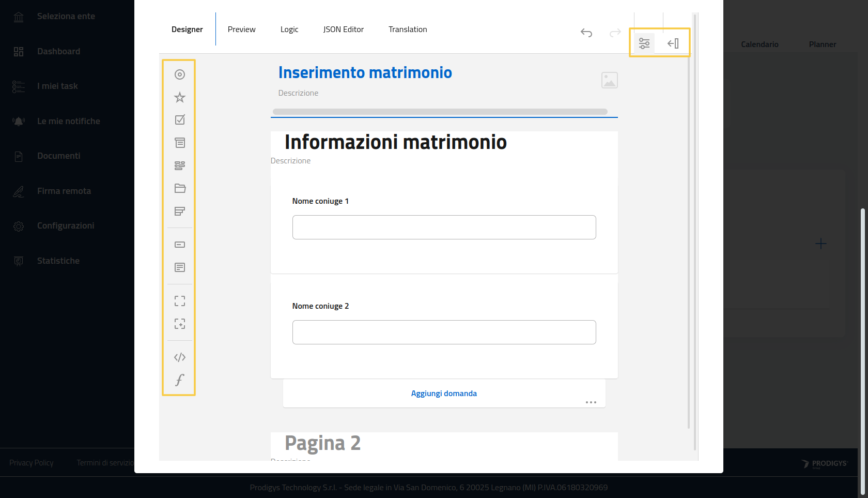Open question type menu beside Aggiungi domanda
This screenshot has width=868, height=498.
coord(591,402)
